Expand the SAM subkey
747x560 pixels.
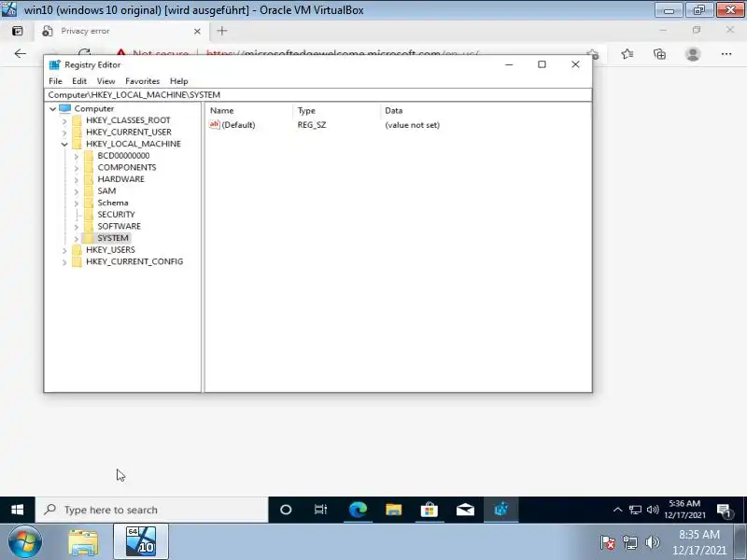(x=77, y=191)
